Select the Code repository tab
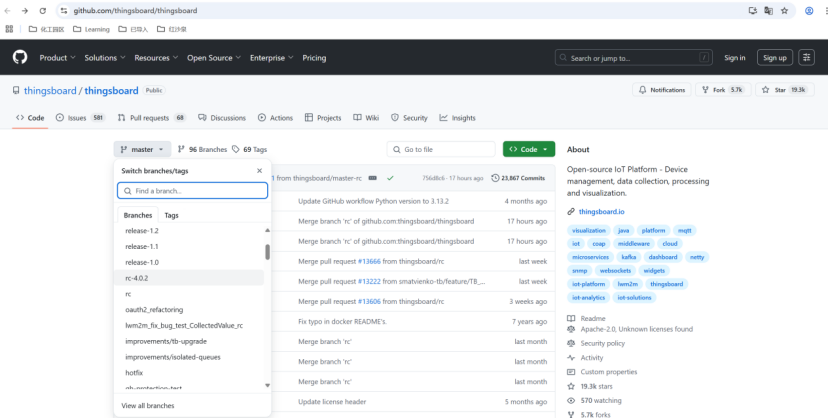 30,118
